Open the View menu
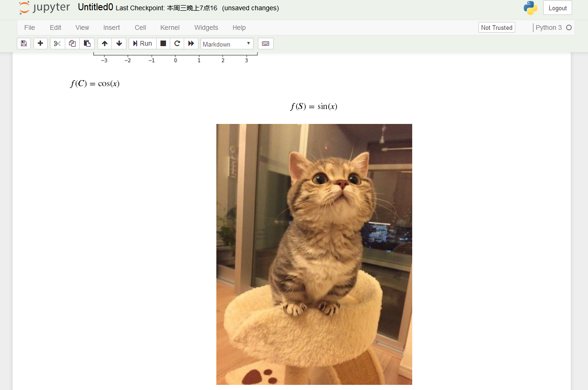The height and width of the screenshot is (390, 588). tap(82, 27)
